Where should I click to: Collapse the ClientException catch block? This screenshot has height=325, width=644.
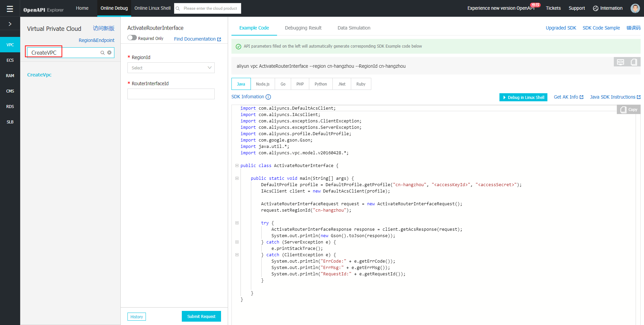(x=237, y=255)
